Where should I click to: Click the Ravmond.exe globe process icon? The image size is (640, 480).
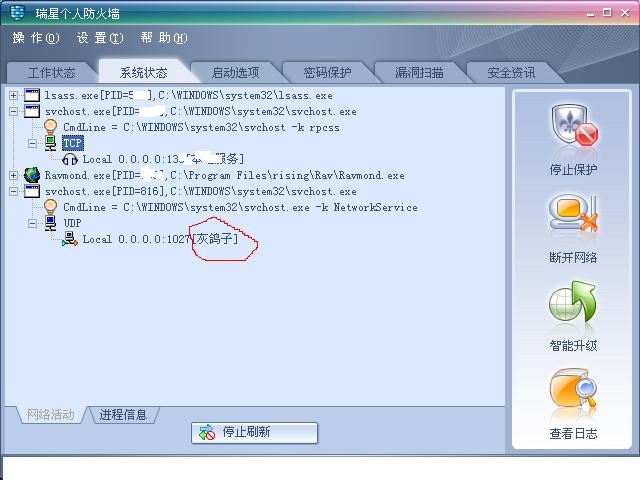tap(31, 175)
